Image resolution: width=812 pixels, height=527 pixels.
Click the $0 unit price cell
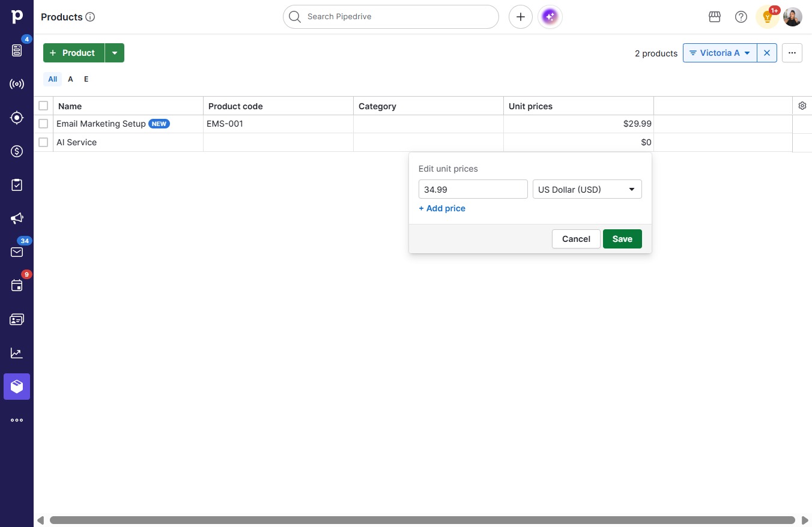(578, 142)
